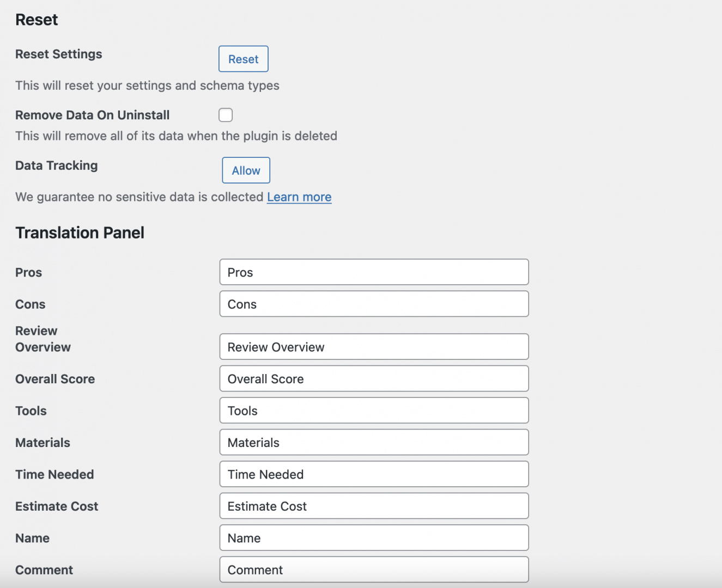The height and width of the screenshot is (588, 722).
Task: Click the Tools row label
Action: (x=31, y=411)
